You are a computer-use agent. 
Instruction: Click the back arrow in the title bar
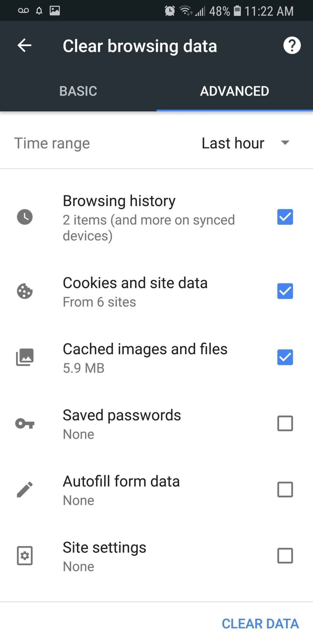[x=24, y=46]
